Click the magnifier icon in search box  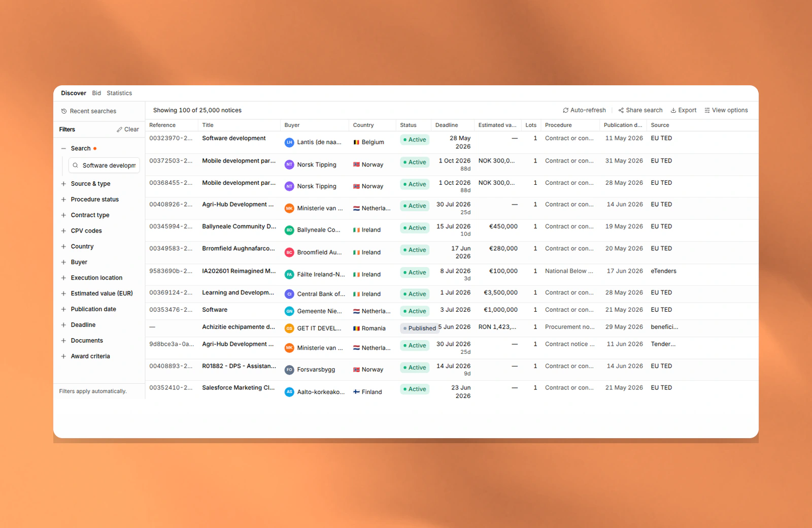click(75, 166)
